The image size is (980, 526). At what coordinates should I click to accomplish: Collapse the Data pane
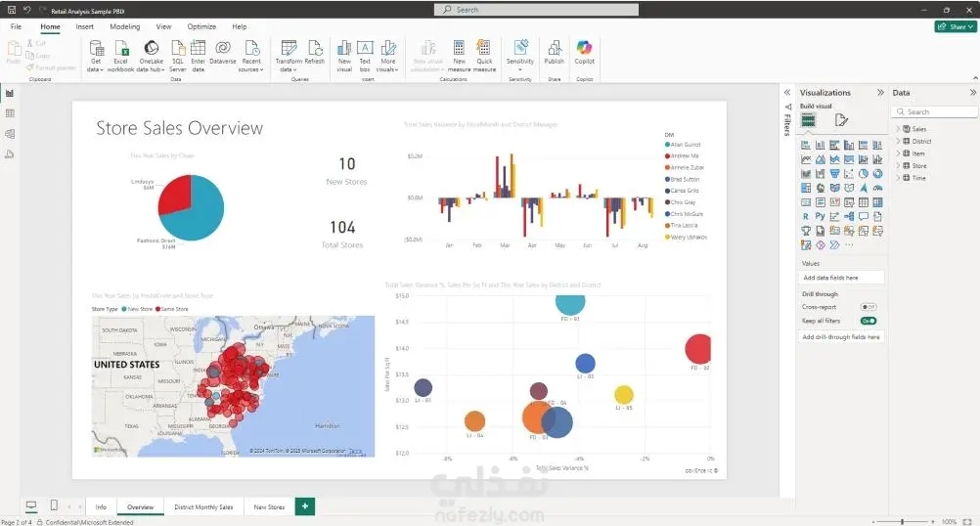pyautogui.click(x=972, y=93)
